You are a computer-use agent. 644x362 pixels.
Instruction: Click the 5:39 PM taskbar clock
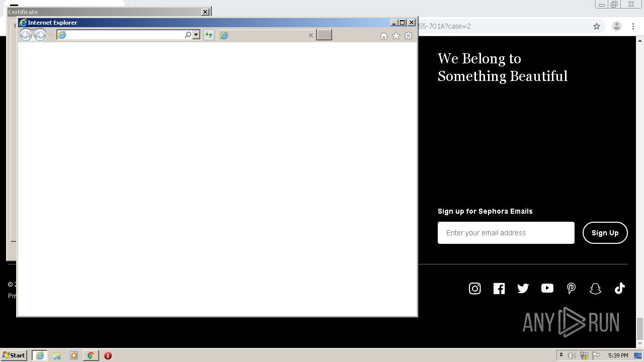click(618, 355)
